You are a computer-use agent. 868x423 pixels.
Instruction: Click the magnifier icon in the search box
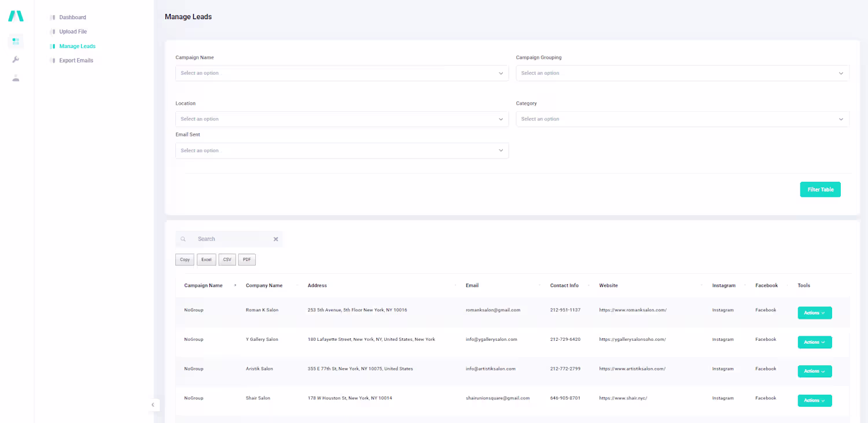point(183,239)
